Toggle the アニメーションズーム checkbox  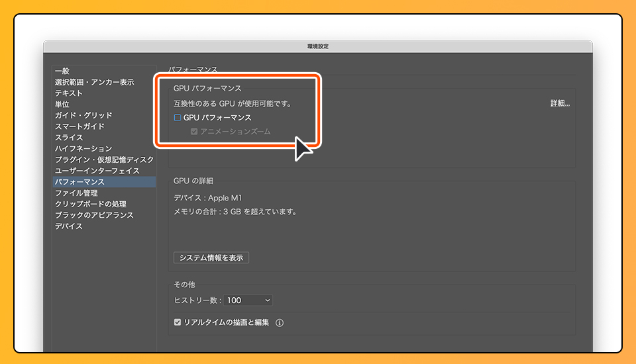pos(194,131)
